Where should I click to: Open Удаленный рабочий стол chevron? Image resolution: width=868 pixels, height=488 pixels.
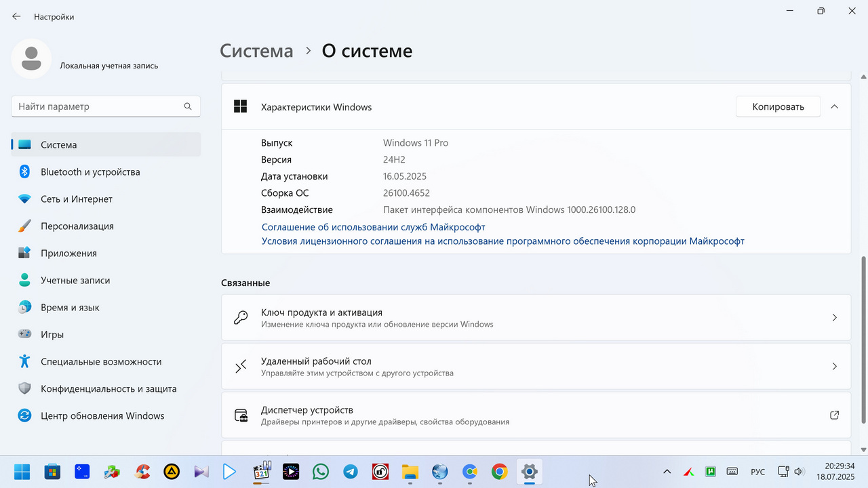835,367
